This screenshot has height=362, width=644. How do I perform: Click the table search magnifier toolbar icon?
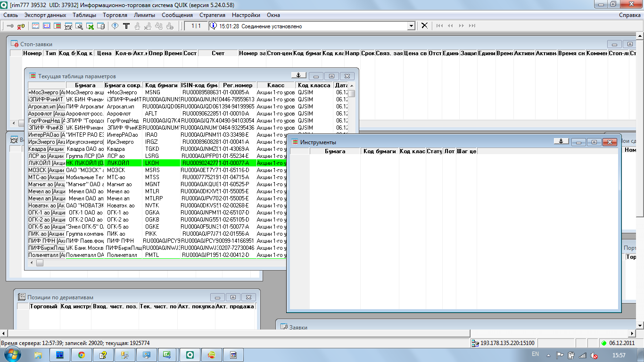coord(79,26)
